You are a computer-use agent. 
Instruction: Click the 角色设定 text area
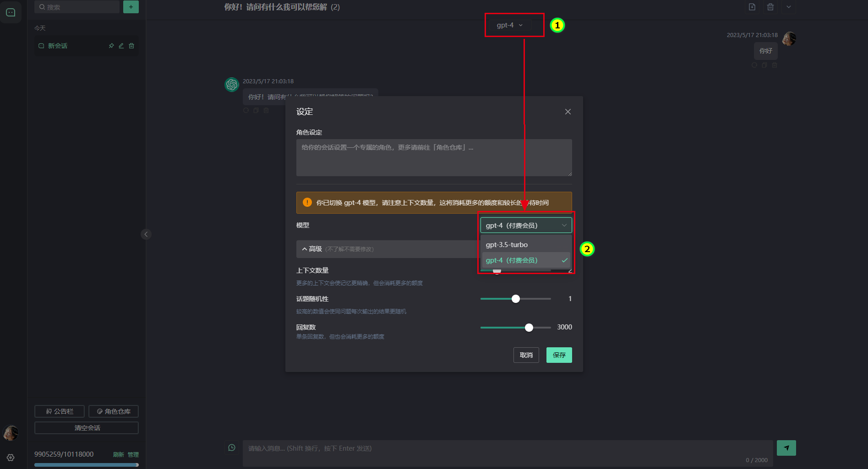coord(434,157)
